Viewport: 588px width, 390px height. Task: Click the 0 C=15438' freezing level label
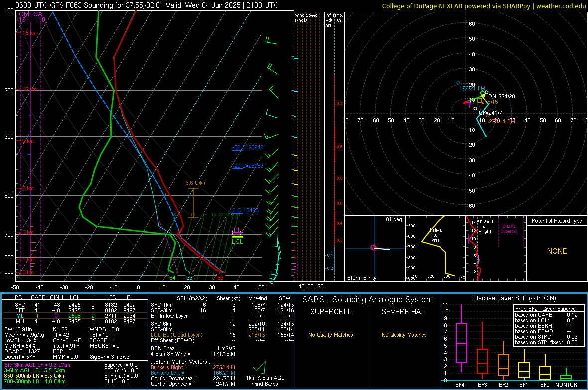(x=246, y=210)
